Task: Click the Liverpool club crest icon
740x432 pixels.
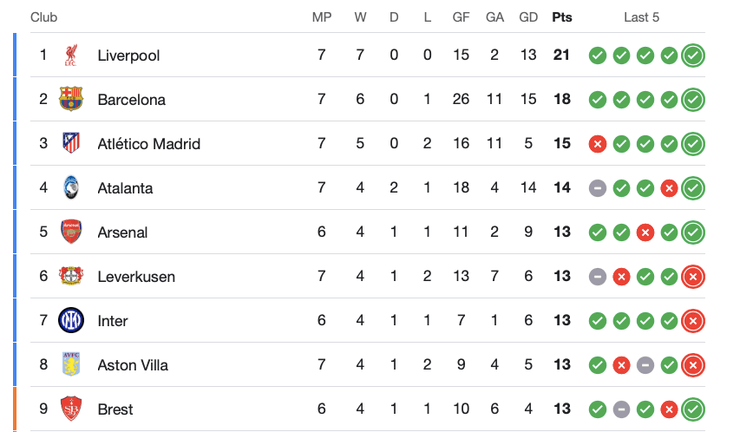Action: (x=71, y=55)
